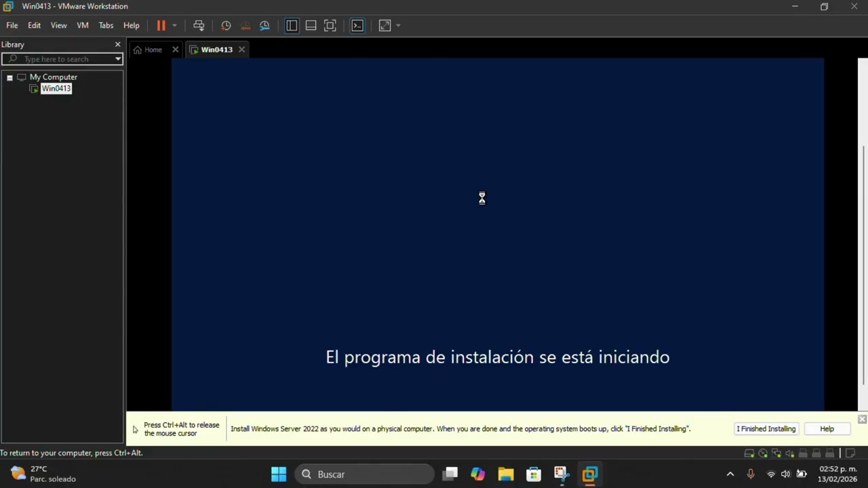Open the library search dropdown arrow
Screen dimensions: 868x488
tap(118, 59)
